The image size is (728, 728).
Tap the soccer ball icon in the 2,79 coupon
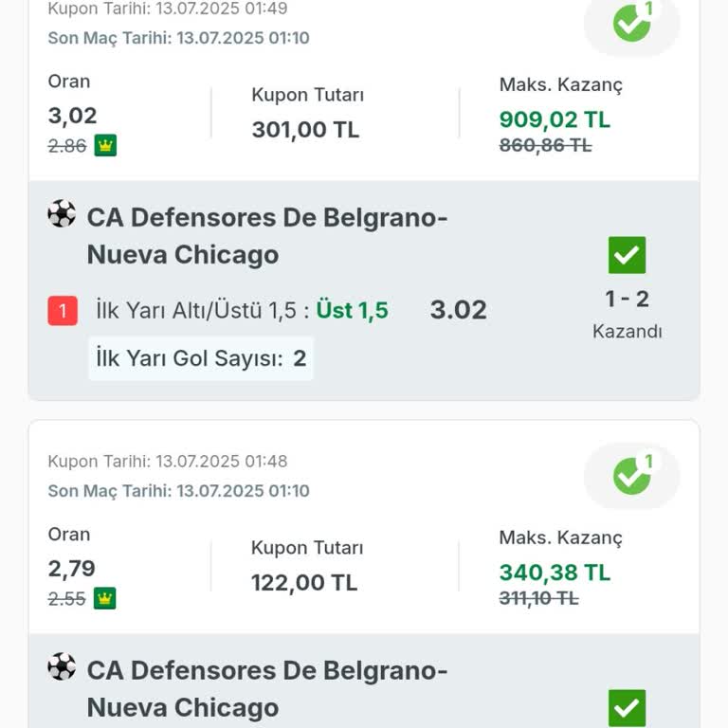pyautogui.click(x=62, y=667)
